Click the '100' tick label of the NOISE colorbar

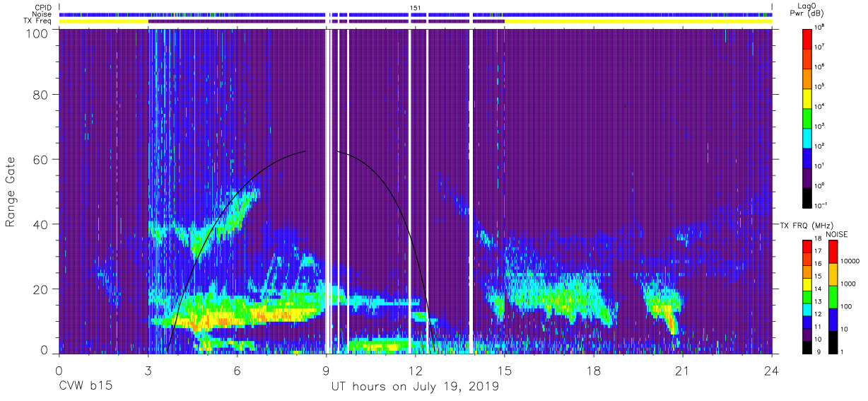(846, 306)
